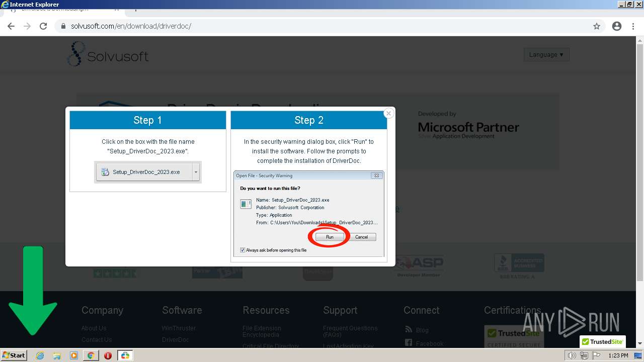Close the download steps popup
This screenshot has width=644, height=362.
coord(388,113)
